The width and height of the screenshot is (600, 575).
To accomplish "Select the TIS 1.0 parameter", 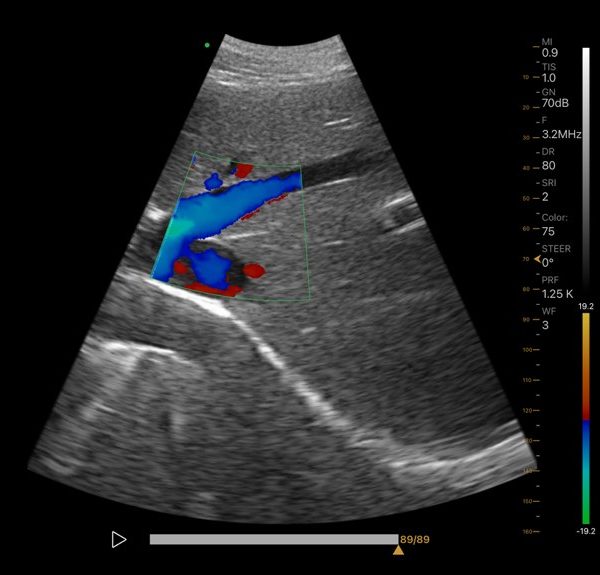I will pos(549,72).
